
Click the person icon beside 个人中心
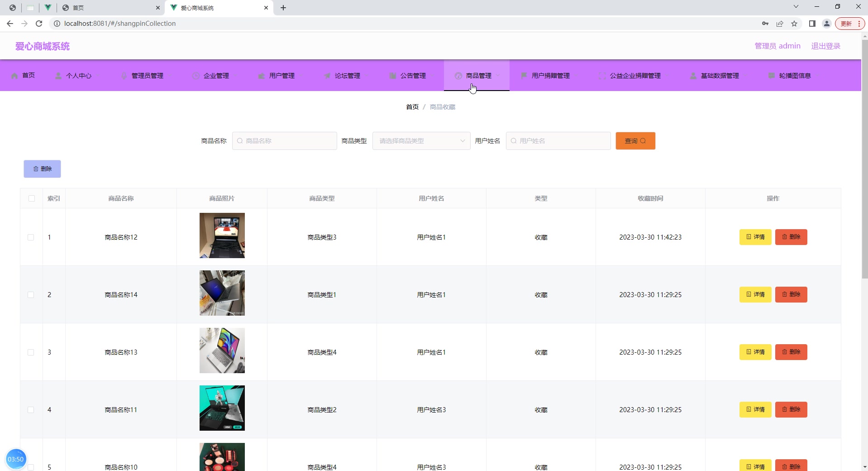pos(58,76)
